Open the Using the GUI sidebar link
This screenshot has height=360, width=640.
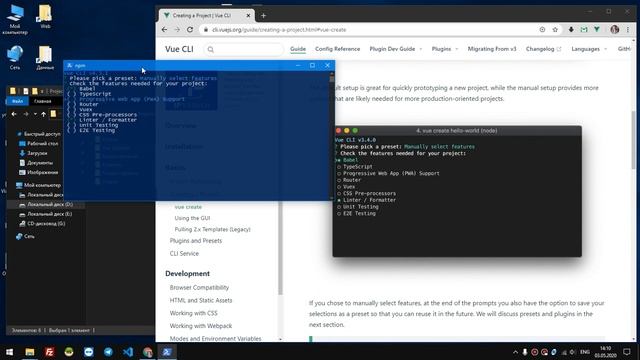click(192, 218)
